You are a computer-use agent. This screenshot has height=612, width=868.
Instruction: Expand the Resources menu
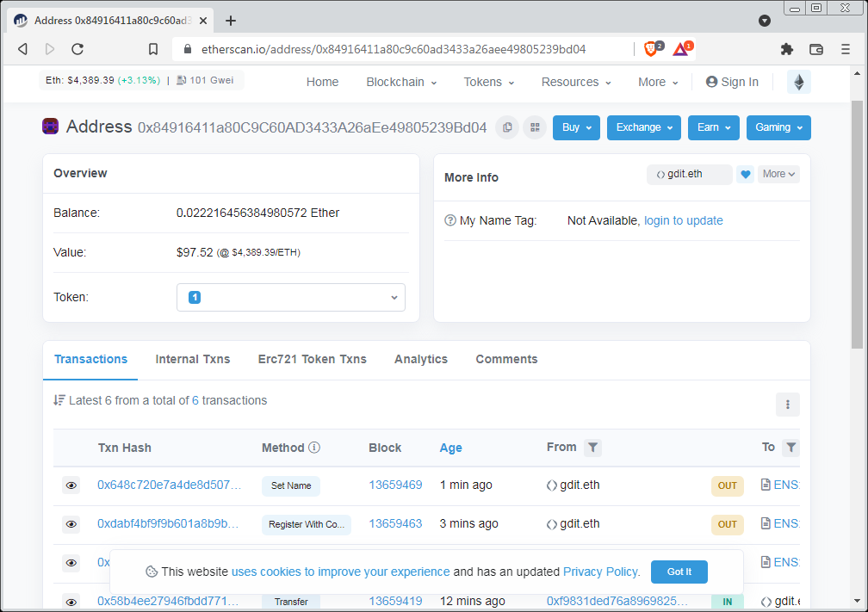point(576,82)
